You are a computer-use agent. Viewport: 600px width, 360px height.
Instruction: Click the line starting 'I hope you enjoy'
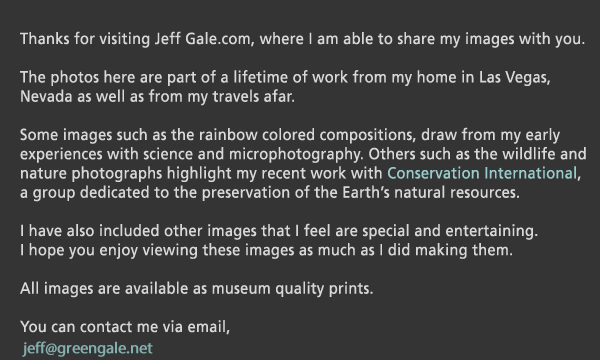[266, 250]
